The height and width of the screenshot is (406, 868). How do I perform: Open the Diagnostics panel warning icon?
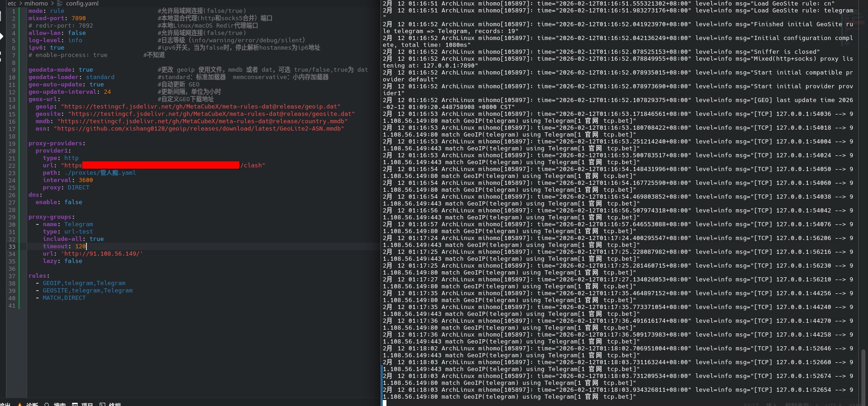(20, 404)
